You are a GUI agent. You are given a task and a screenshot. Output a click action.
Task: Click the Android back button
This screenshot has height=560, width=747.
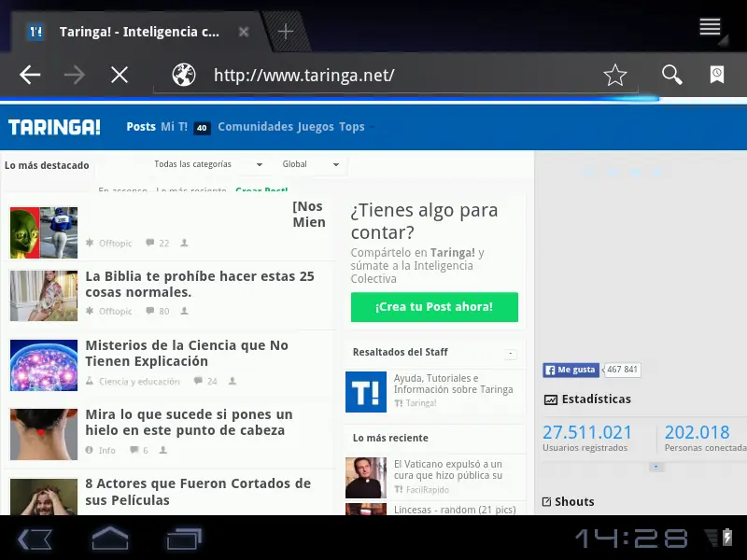coord(35,539)
